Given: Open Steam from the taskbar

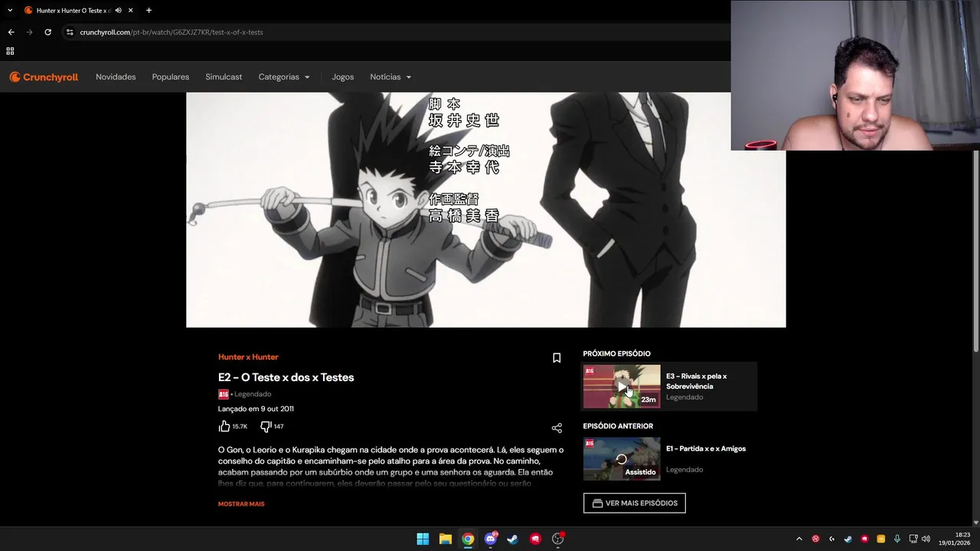Looking at the screenshot, I should tap(513, 539).
